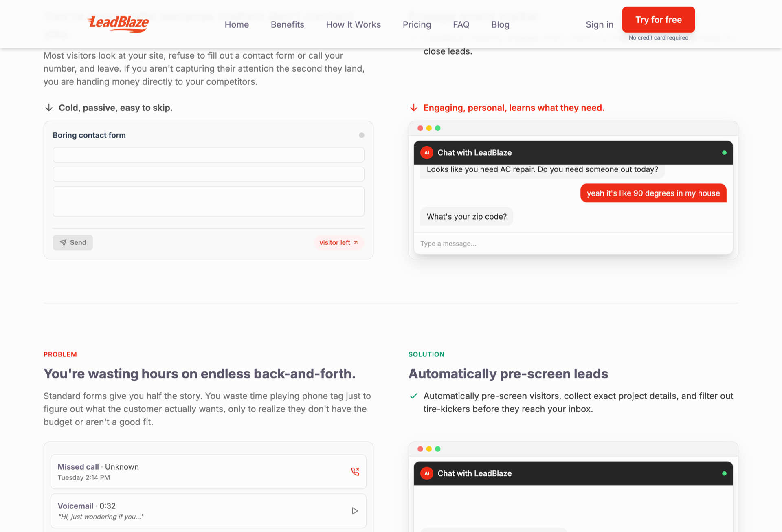Screen dimensions: 782x532
Task: Click the Send button in contact form
Action: [72, 242]
